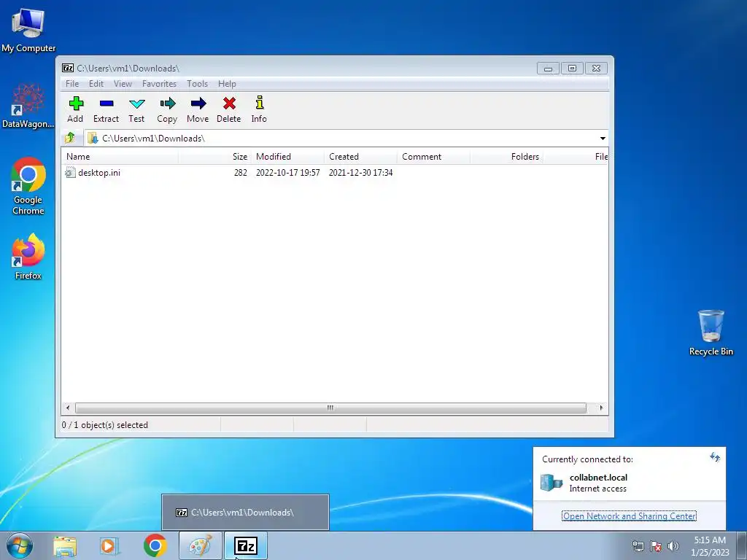The image size is (747, 560).
Task: Click network refresh icon in flyout
Action: (x=715, y=457)
